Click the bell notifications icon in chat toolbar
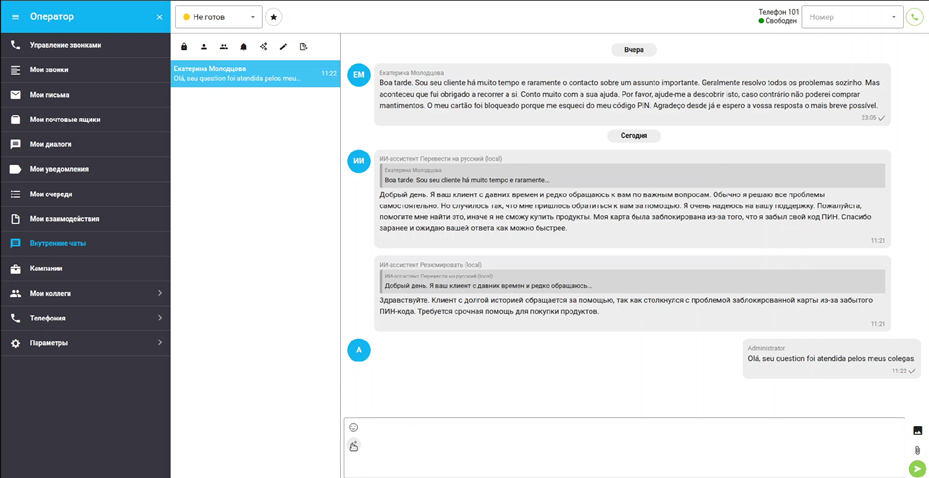Viewport: 929px width, 478px height. pyautogui.click(x=244, y=46)
